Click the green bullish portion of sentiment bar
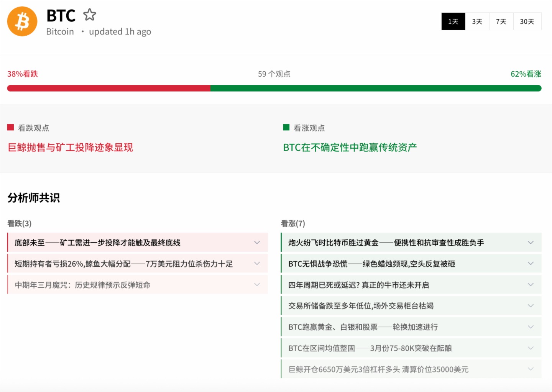Viewport: 552px width, 392px height. [376, 89]
